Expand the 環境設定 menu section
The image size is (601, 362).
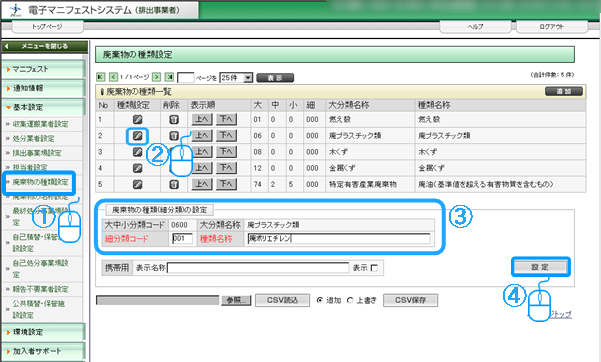point(43,332)
